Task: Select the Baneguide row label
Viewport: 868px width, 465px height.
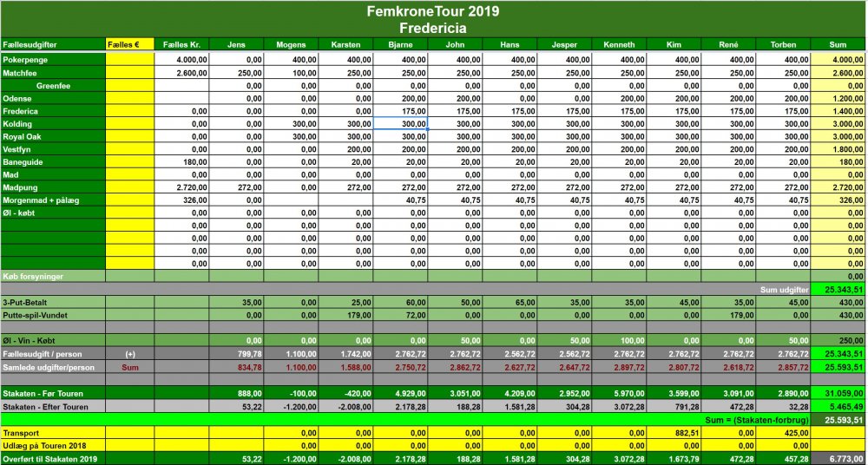Action: point(53,161)
